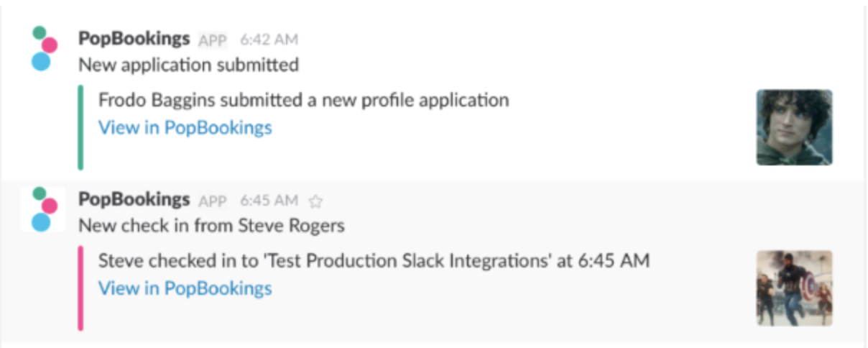Open the PopBookings sender name on the check-in message
The height and width of the screenshot is (348, 868).
[x=134, y=199]
